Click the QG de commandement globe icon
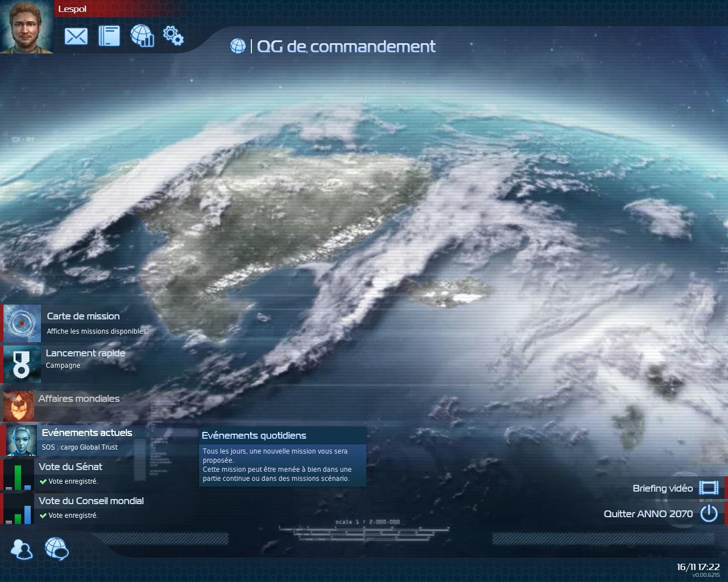The width and height of the screenshot is (728, 582). [238, 46]
